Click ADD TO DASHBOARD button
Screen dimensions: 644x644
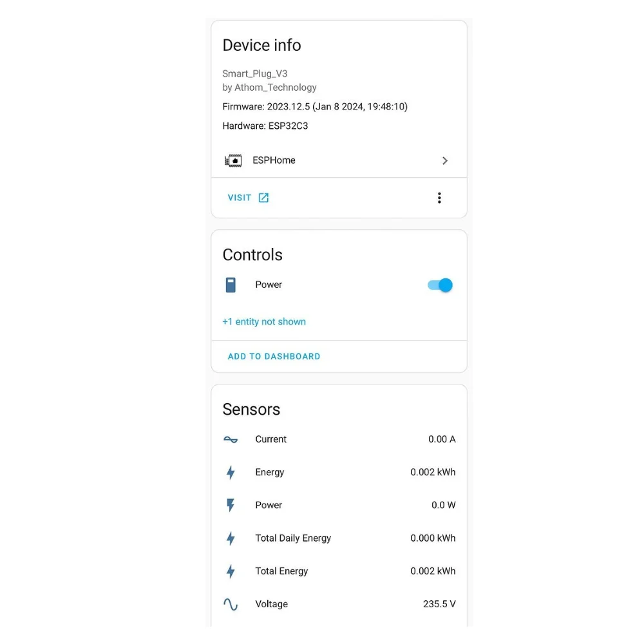(274, 356)
